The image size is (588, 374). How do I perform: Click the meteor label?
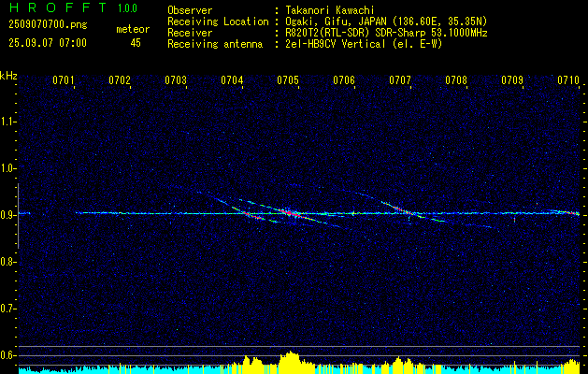tap(133, 29)
